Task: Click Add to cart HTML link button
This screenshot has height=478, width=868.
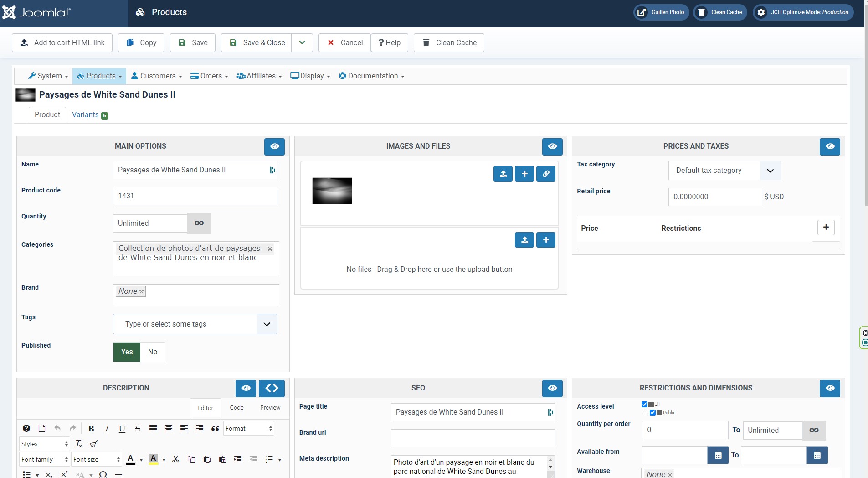Action: click(62, 42)
